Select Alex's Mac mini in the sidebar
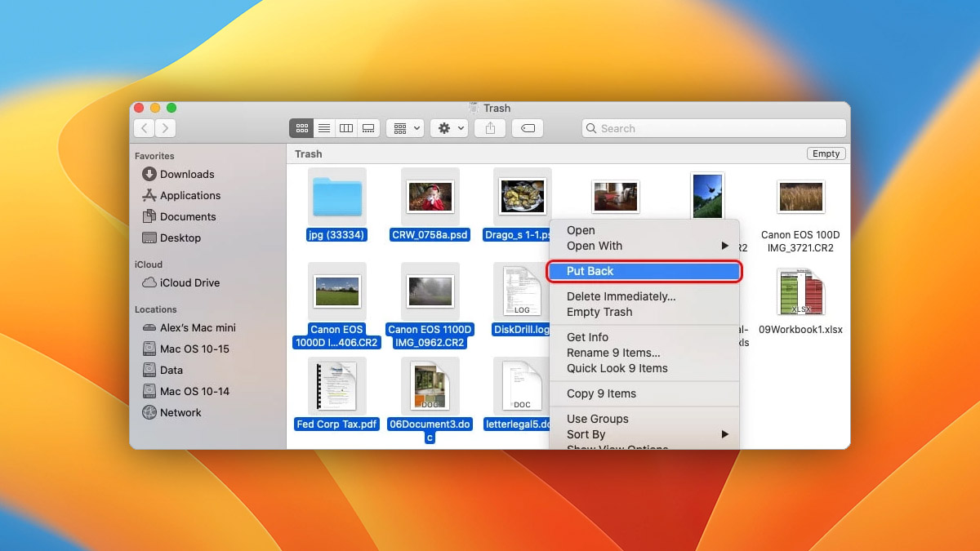Viewport: 980px width, 551px height. click(x=189, y=327)
